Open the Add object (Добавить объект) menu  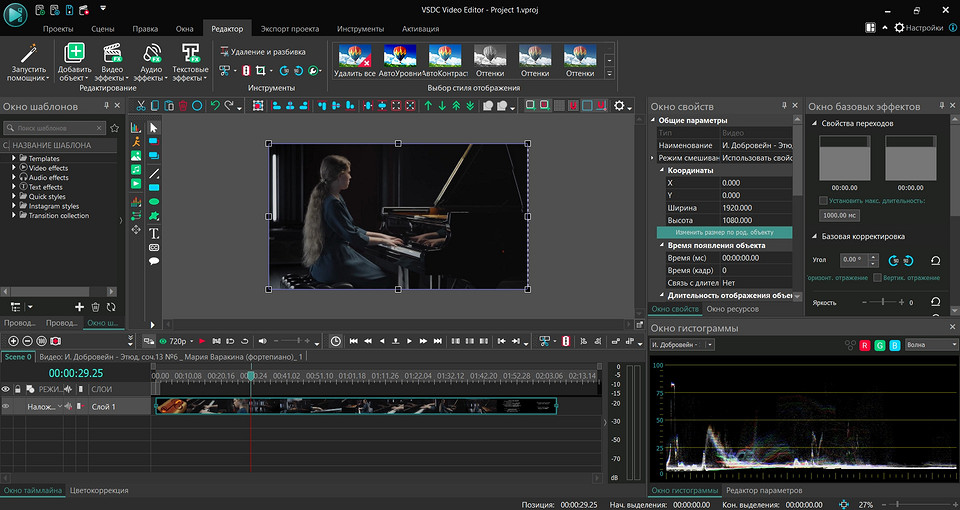74,62
